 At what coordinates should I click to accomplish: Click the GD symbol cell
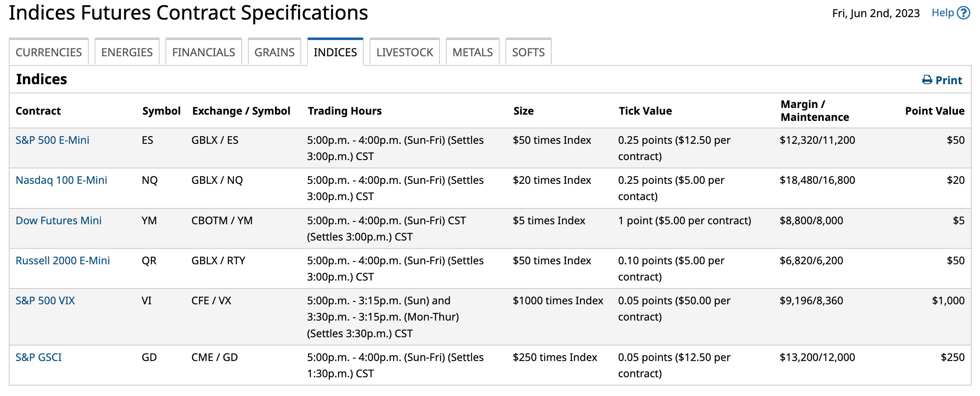pyautogui.click(x=149, y=357)
